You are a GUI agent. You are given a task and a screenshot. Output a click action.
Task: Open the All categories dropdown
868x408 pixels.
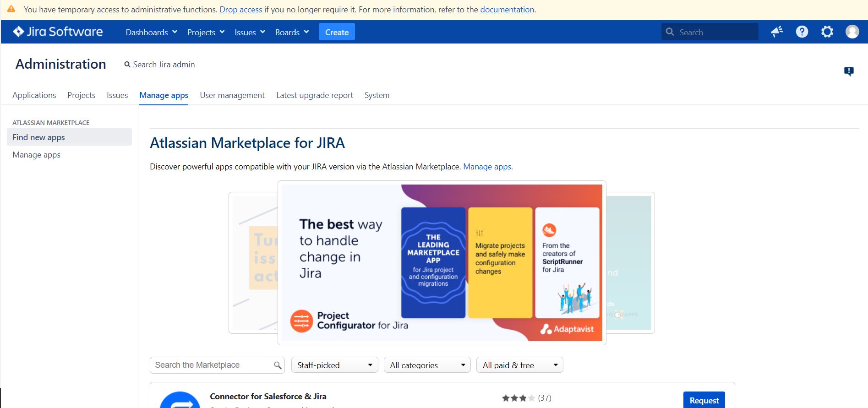point(427,365)
